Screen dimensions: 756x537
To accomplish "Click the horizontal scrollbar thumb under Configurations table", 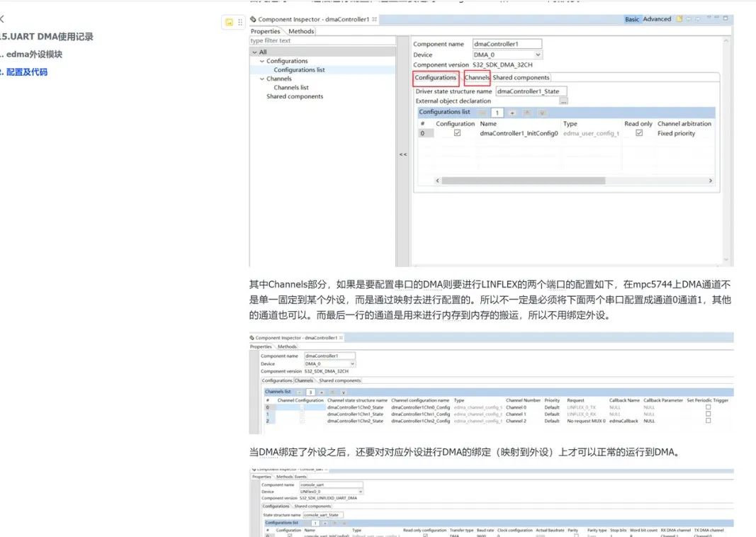I will click(x=523, y=181).
